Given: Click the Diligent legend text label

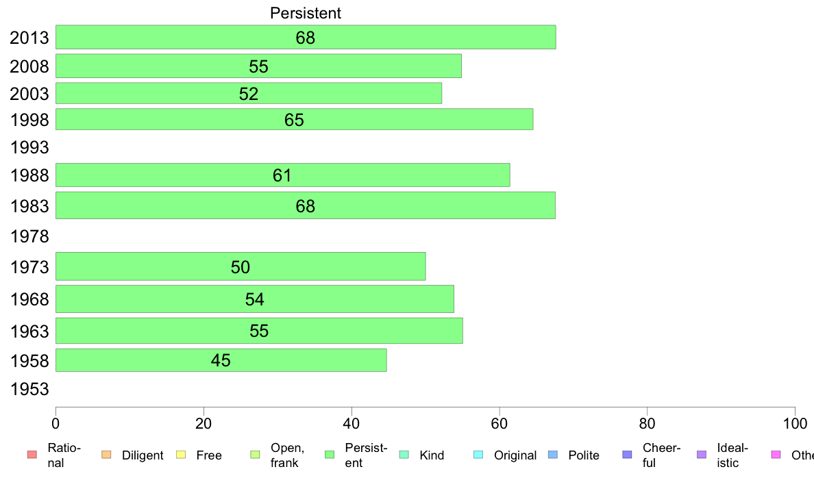Looking at the screenshot, I should click(x=143, y=455).
